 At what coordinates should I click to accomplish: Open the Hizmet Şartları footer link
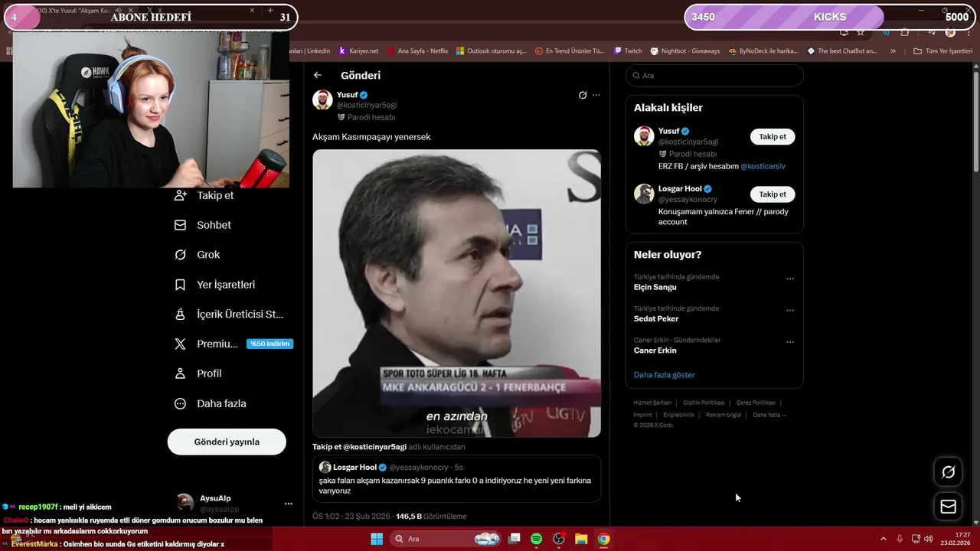coord(652,403)
